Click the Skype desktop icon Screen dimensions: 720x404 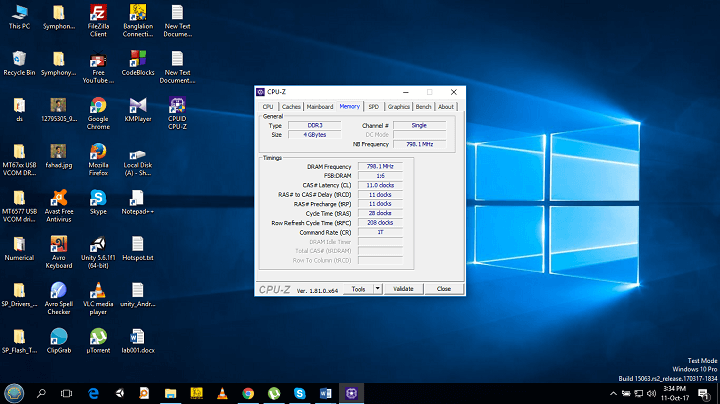[98, 197]
